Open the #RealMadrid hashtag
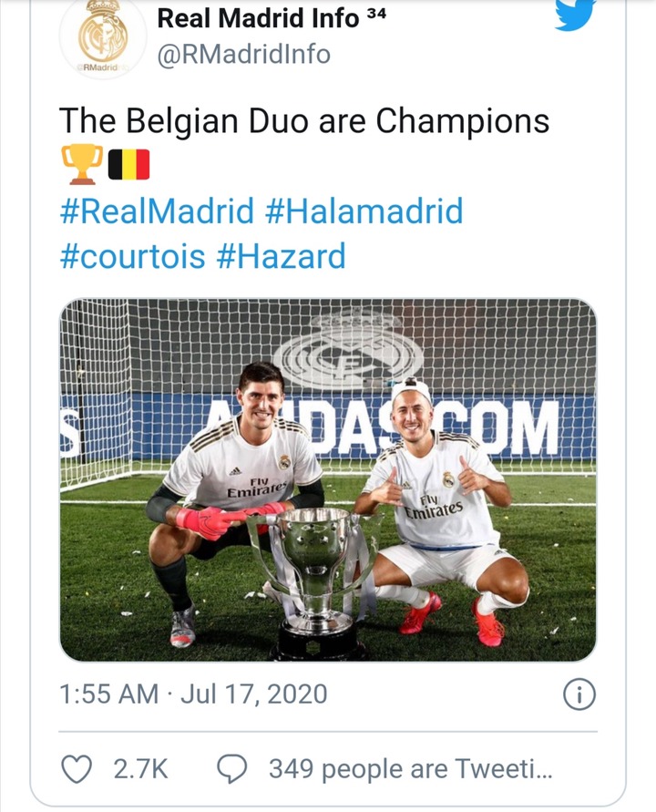This screenshot has width=656, height=812. [157, 211]
